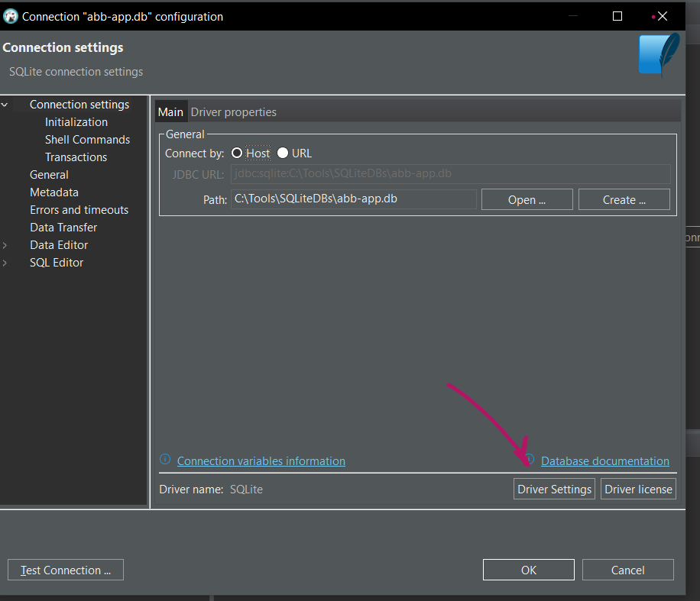Click the Connection variables information link
Image resolution: width=700 pixels, height=601 pixels.
tap(261, 461)
